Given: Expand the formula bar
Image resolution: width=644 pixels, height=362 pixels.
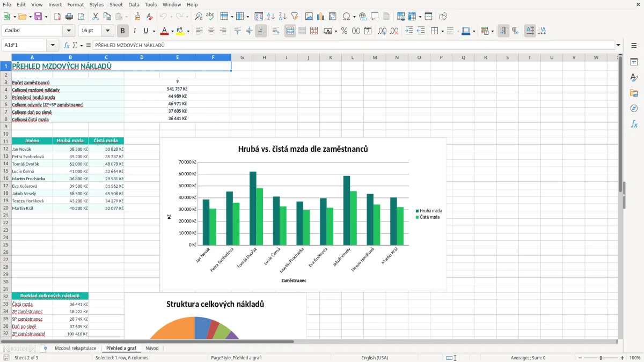Looking at the screenshot, I should [618, 46].
